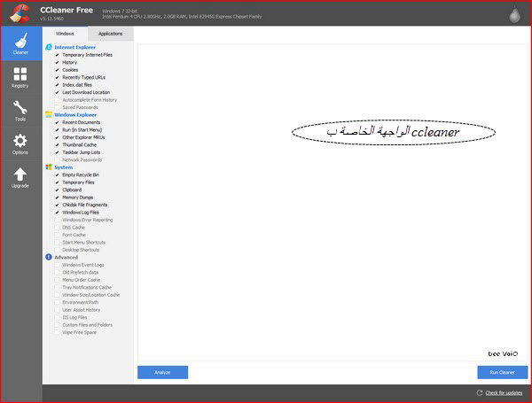
Task: Open the Registry section
Action: (x=20, y=78)
